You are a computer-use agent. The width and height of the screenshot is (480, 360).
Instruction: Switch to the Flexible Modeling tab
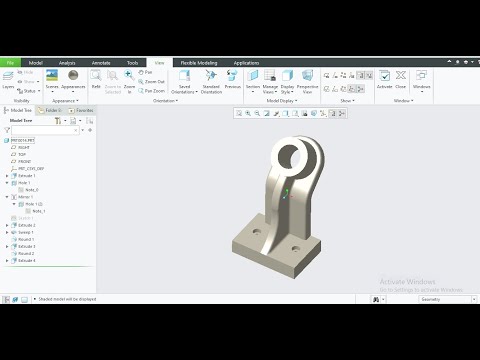coord(199,63)
